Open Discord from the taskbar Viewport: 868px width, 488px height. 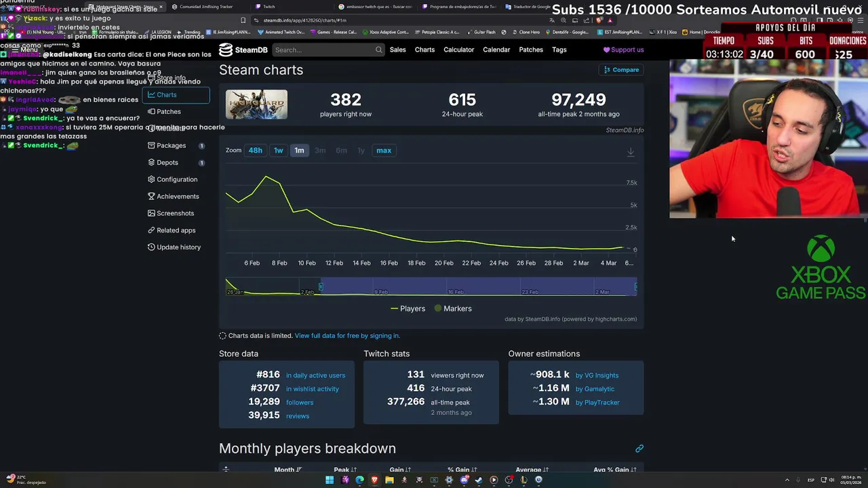coord(464,480)
